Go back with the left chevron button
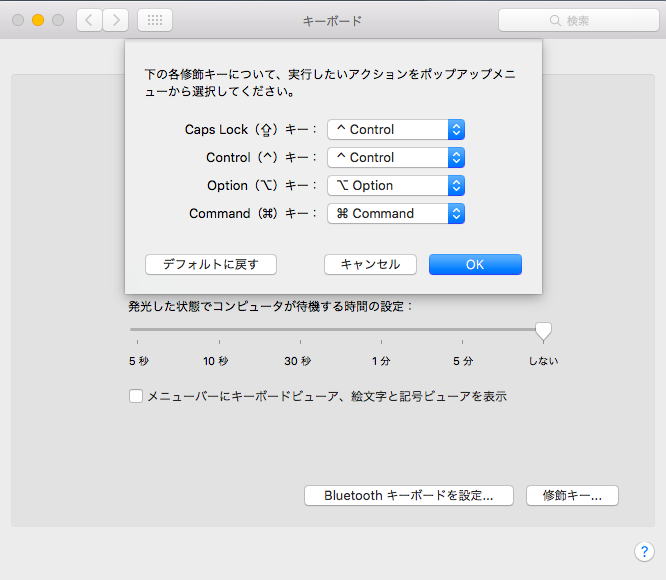 (x=89, y=20)
